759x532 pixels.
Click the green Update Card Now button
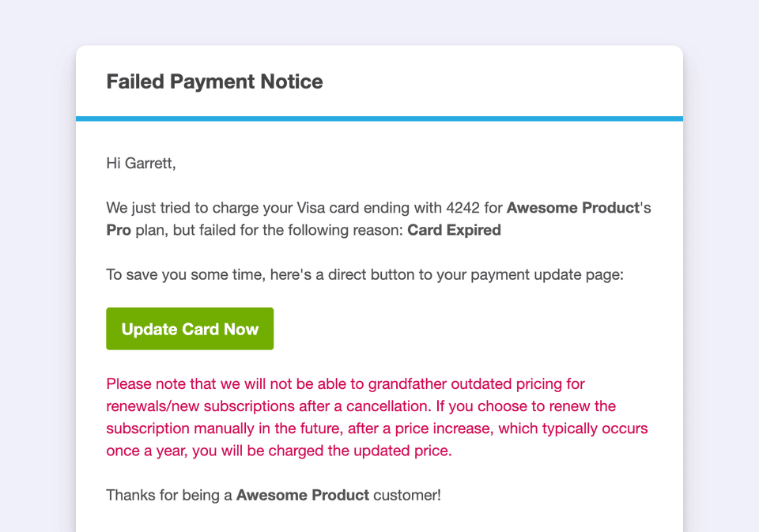pos(190,329)
